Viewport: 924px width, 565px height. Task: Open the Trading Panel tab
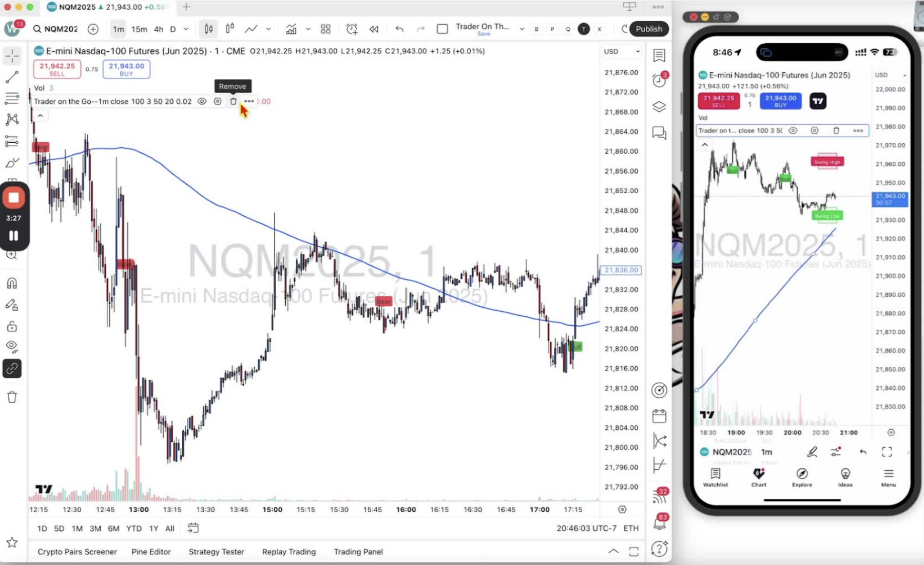(x=358, y=552)
